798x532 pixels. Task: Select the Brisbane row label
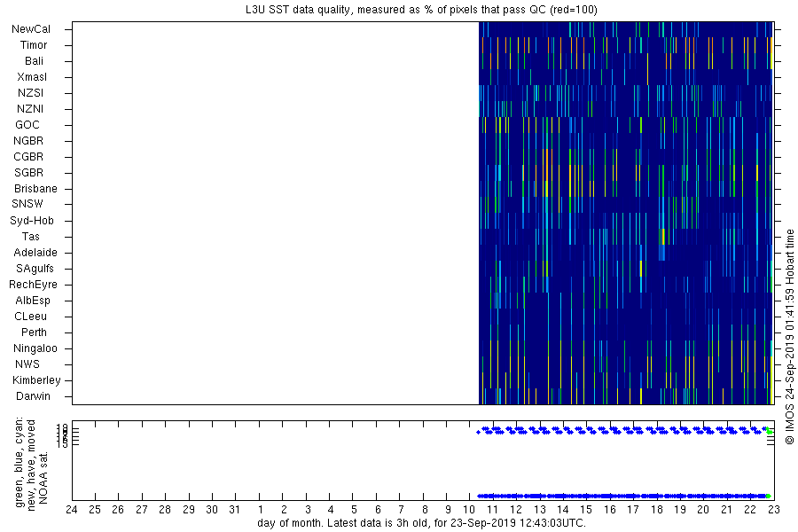click(x=35, y=188)
